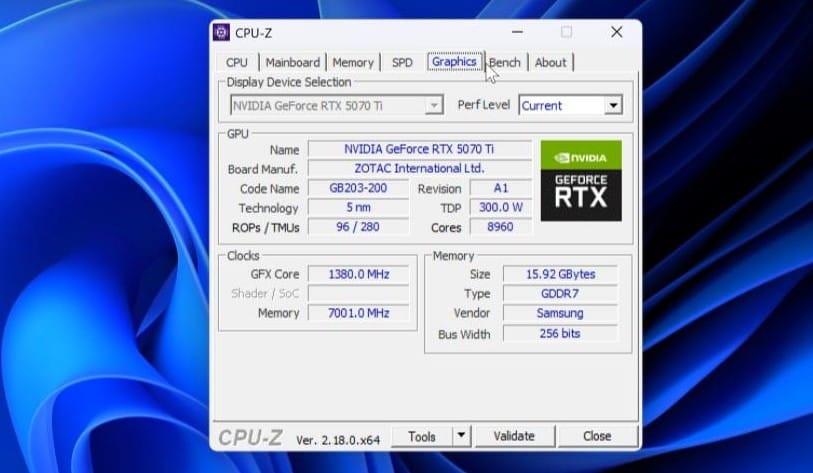Image resolution: width=813 pixels, height=473 pixels.
Task: Select the GDDR7 memory type value
Action: point(560,294)
